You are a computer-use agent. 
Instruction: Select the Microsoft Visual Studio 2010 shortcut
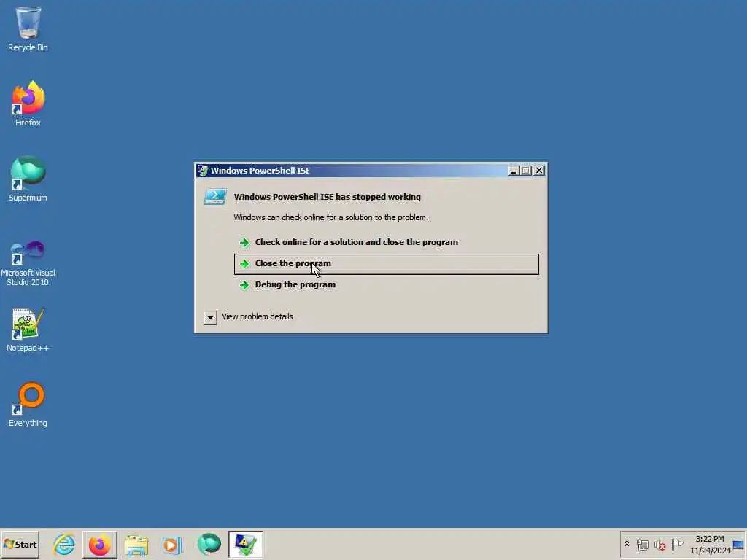tap(28, 263)
